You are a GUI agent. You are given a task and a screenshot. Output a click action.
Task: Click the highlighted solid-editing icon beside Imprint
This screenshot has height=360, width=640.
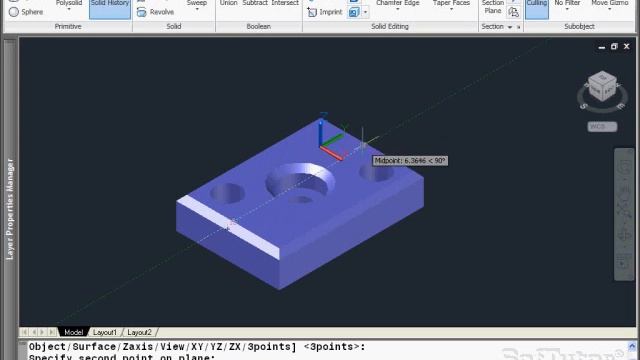point(354,12)
